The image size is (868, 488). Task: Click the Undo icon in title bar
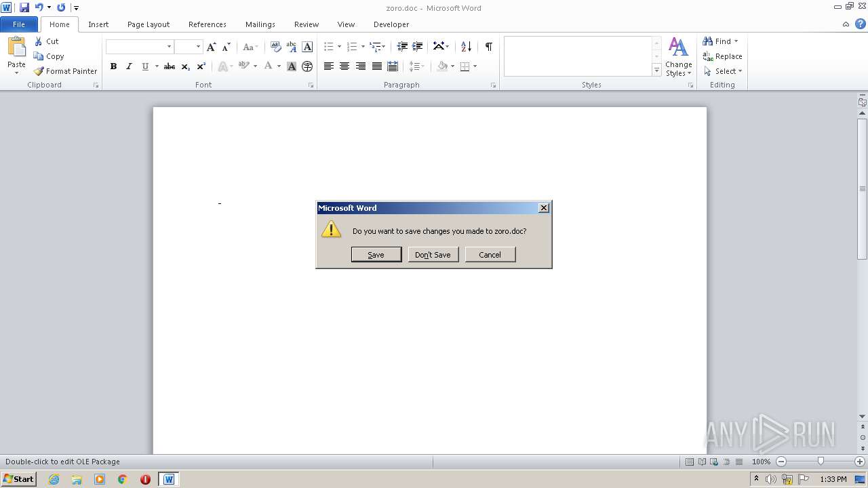tap(39, 7)
